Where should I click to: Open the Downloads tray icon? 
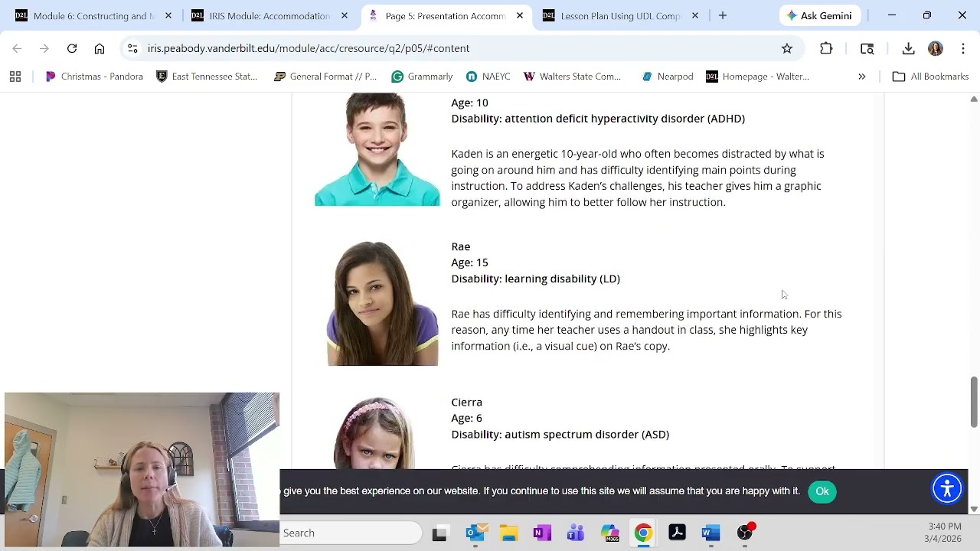point(908,48)
